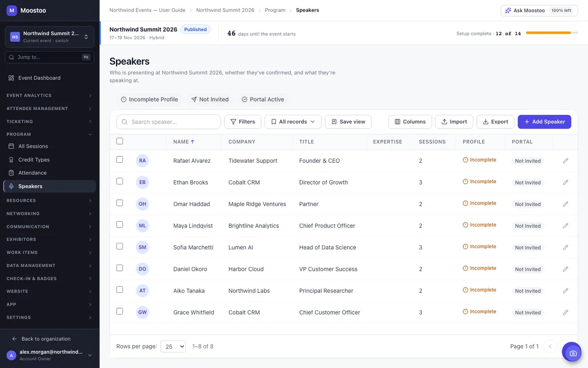Filter by Portal Active quick filter

tap(263, 99)
